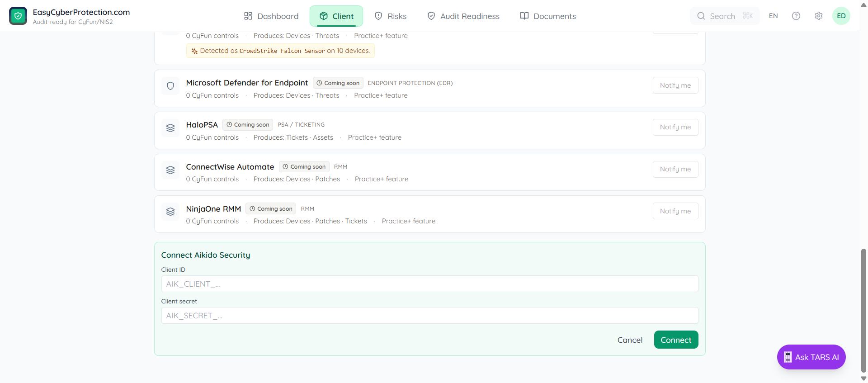Click the Coming soon badge beside ConnectWise Automate
Viewport: 868px width, 383px height.
click(304, 167)
